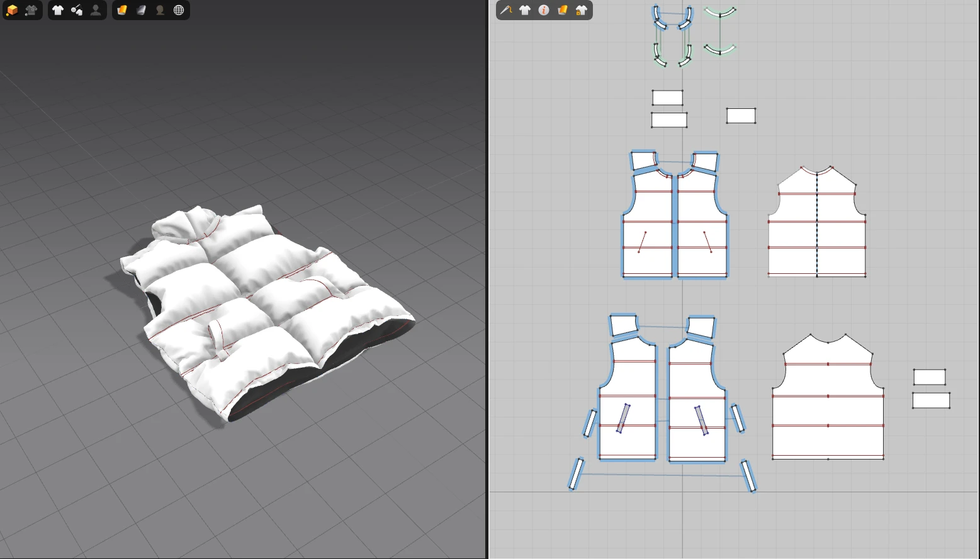Select the right shoulder yoke of lower front patterns

coord(701,327)
